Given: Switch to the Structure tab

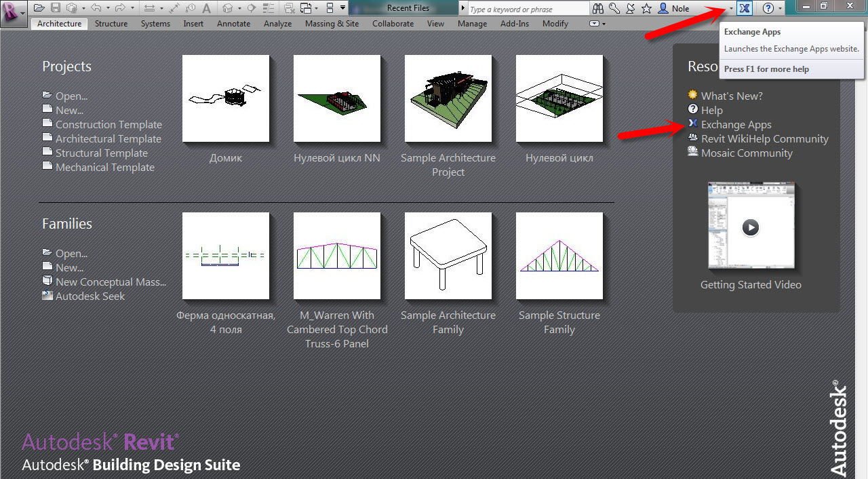Looking at the screenshot, I should pyautogui.click(x=111, y=24).
